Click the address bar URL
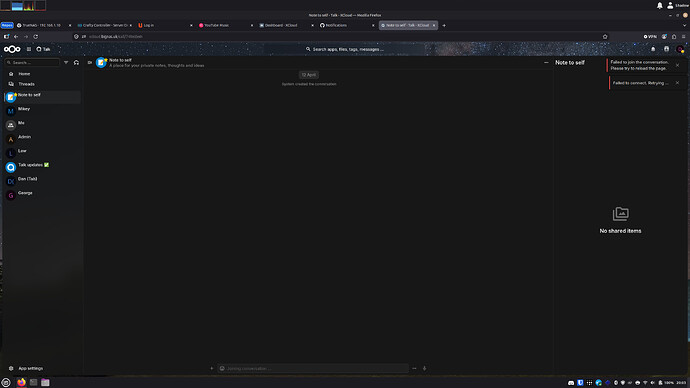The width and height of the screenshot is (690, 388). [x=116, y=37]
